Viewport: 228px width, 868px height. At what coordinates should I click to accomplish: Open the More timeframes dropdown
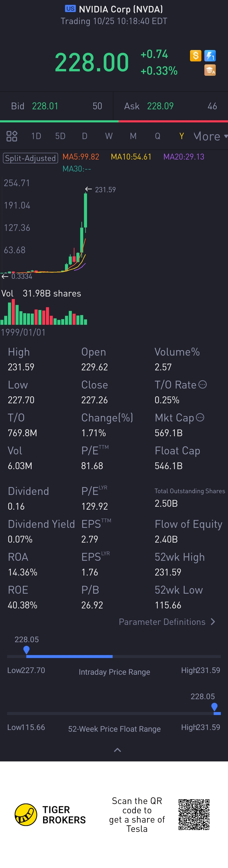210,136
